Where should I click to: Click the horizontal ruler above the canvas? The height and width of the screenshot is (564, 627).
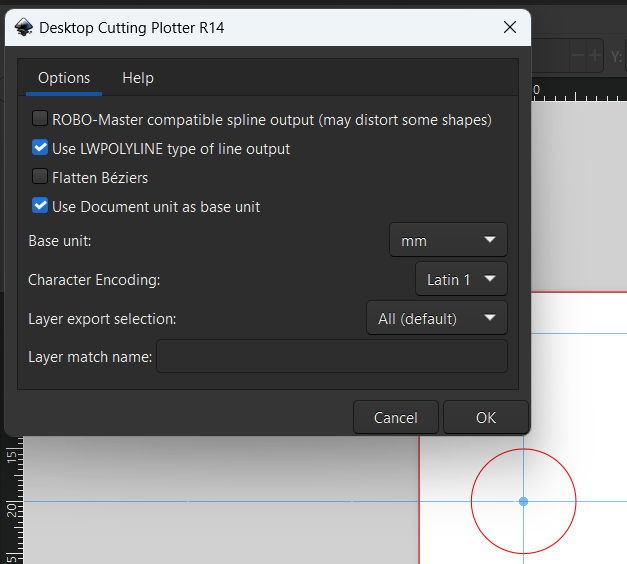579,91
